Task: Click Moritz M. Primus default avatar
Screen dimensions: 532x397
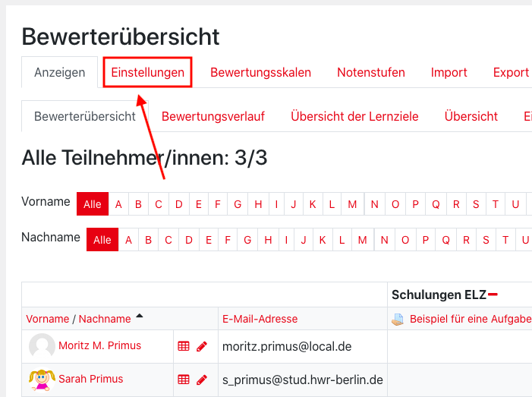Action: tap(42, 346)
